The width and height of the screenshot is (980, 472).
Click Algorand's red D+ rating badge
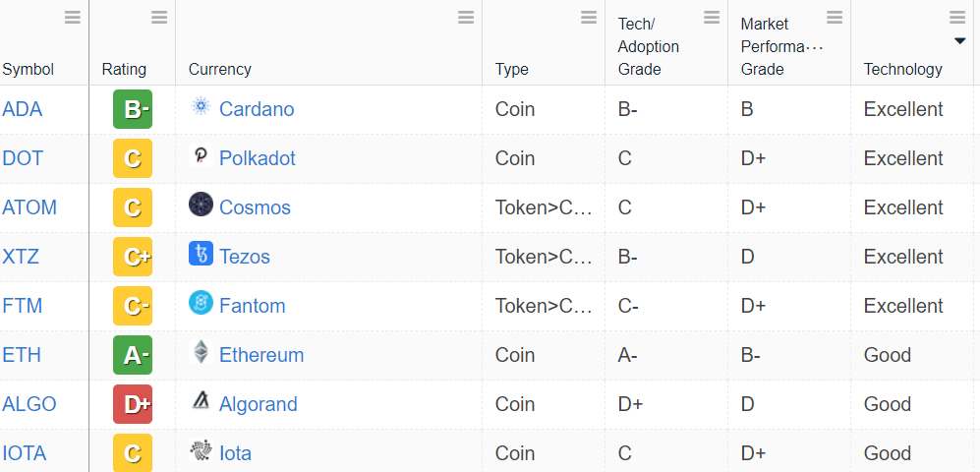pos(133,404)
